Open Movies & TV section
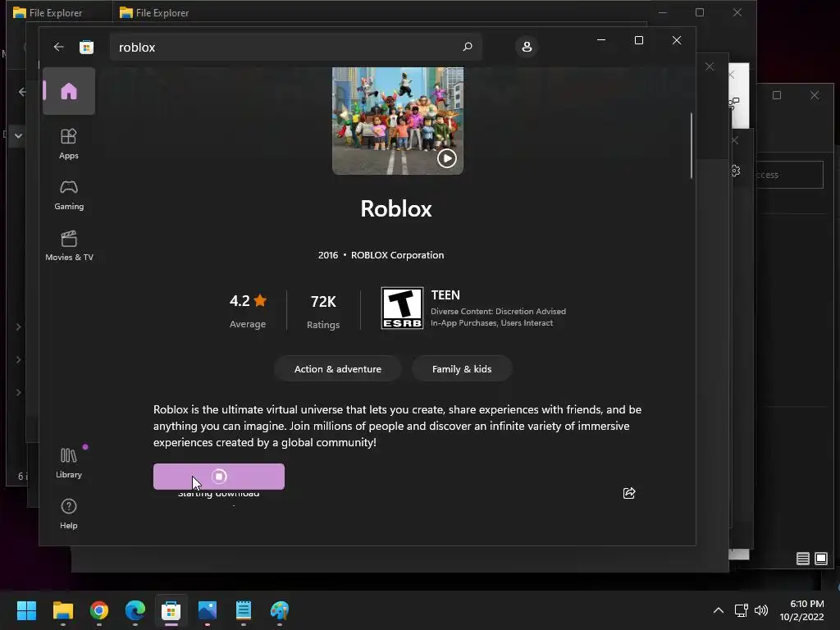The height and width of the screenshot is (630, 840). coord(69,245)
